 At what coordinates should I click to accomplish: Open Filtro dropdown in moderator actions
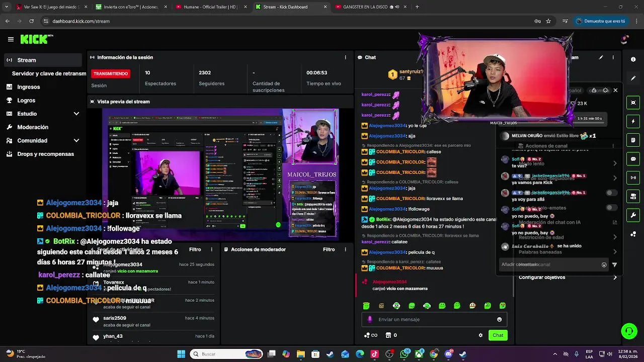[x=329, y=249]
